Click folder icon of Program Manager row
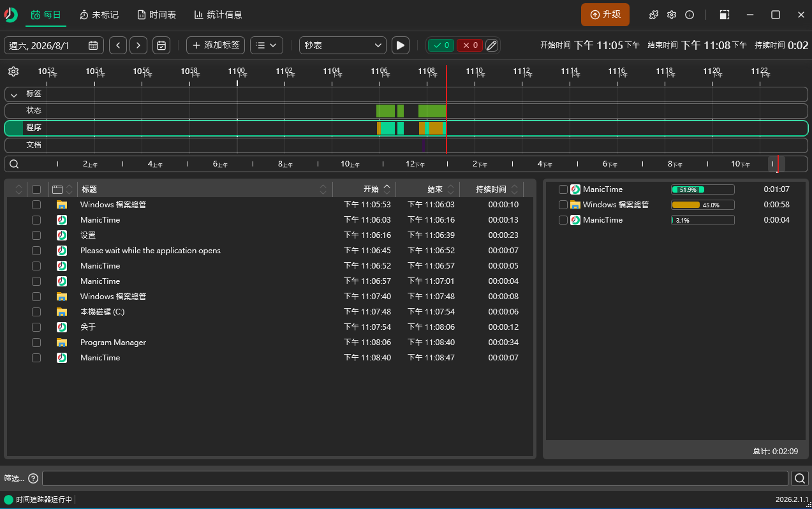Viewport: 812px width, 509px height. pyautogui.click(x=62, y=343)
